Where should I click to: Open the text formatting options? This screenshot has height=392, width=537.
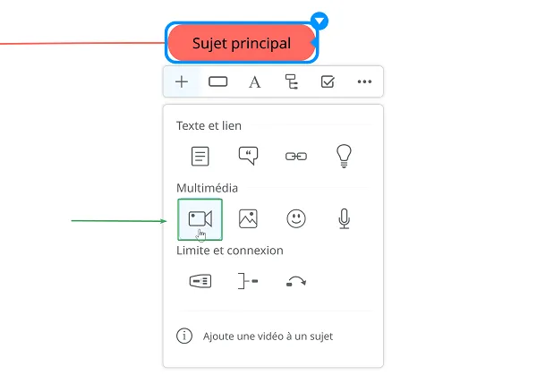point(254,82)
